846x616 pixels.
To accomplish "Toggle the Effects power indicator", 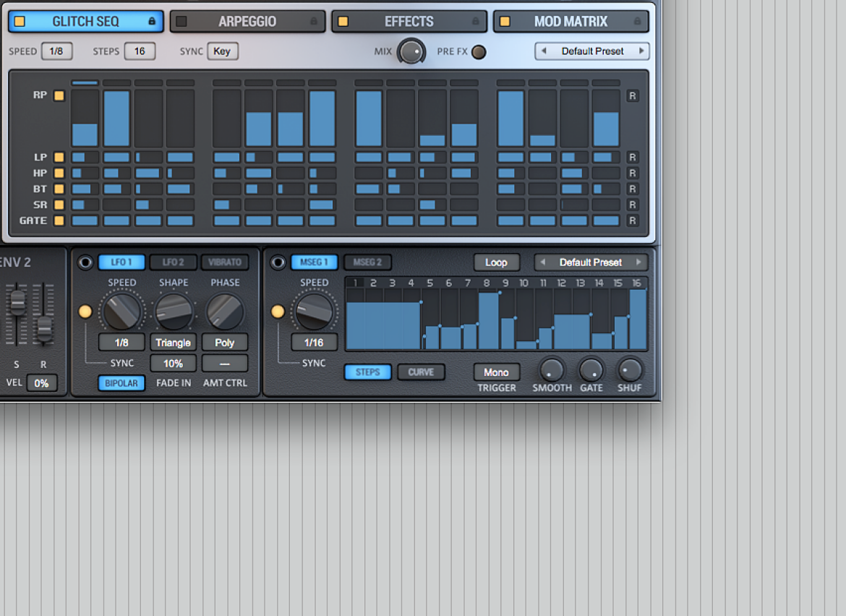I will pos(343,22).
